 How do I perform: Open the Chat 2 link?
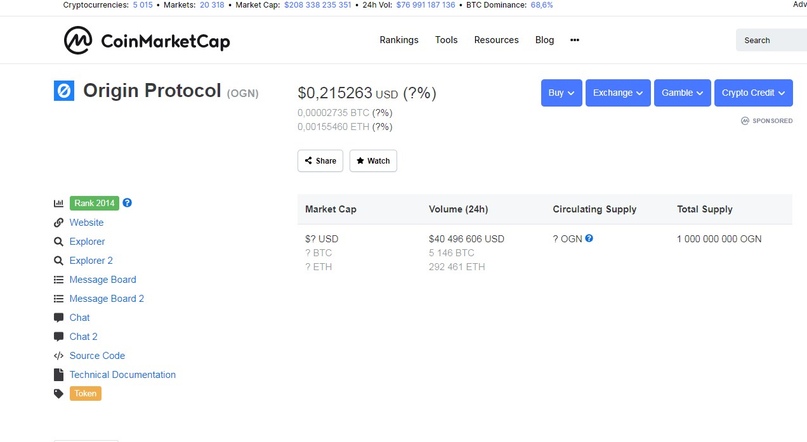point(83,337)
